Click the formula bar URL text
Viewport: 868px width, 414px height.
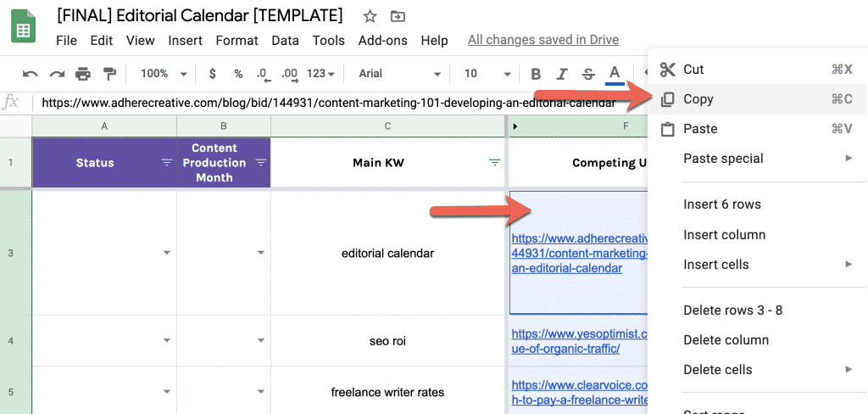pyautogui.click(x=328, y=103)
